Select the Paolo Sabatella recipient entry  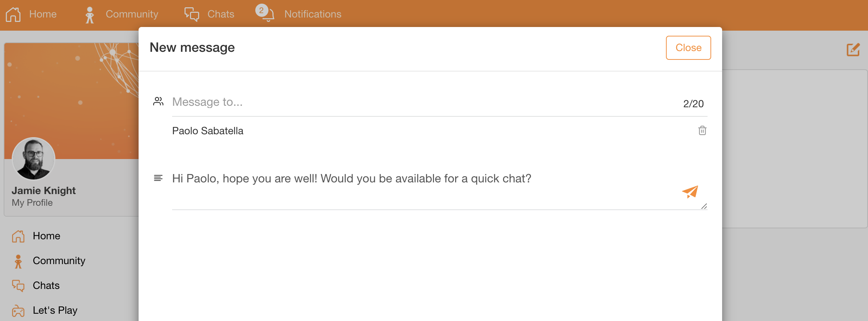click(x=208, y=131)
